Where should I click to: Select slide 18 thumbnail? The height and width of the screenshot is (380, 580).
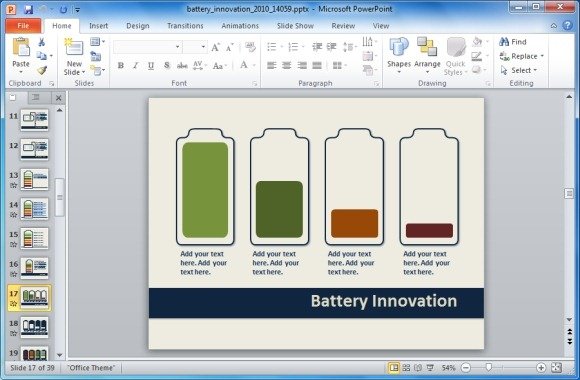point(34,327)
